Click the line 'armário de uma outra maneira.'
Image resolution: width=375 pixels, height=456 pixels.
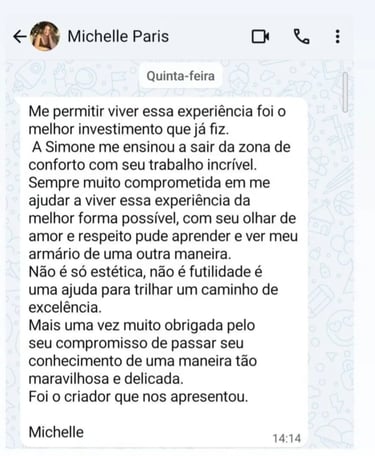(x=130, y=254)
